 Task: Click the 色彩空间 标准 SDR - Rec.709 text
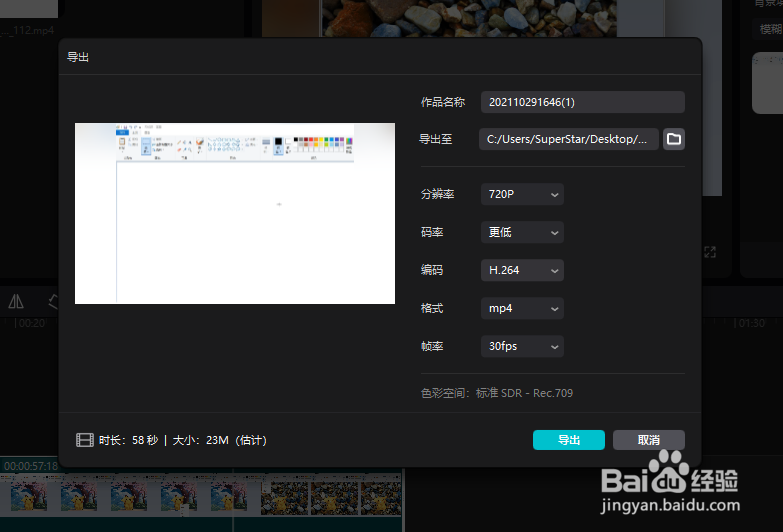[497, 393]
